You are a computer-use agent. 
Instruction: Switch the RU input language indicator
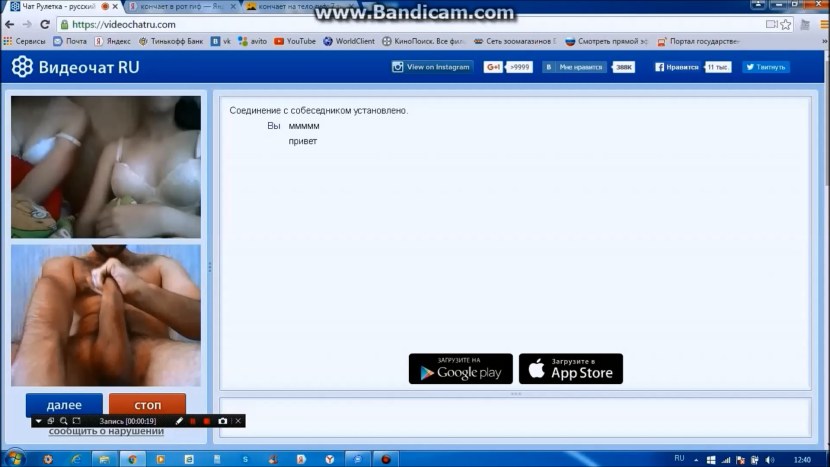coord(679,458)
